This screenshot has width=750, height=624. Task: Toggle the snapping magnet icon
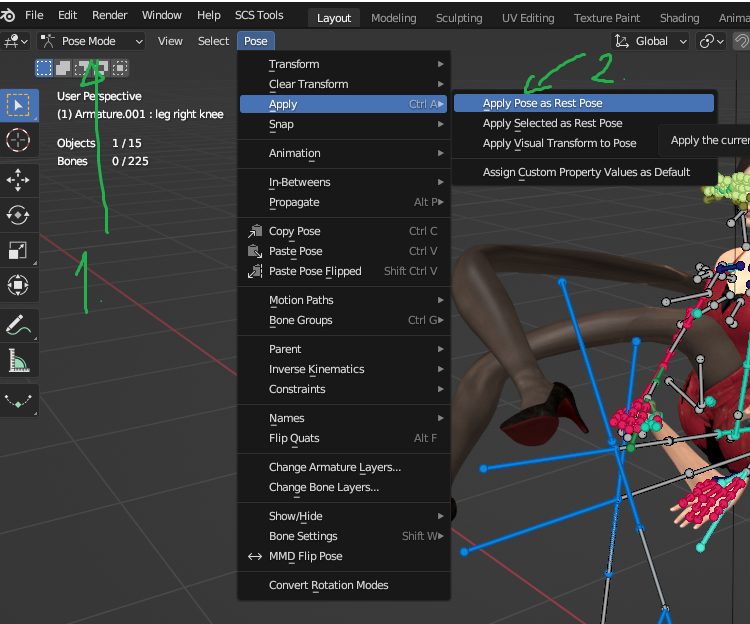pyautogui.click(x=742, y=41)
